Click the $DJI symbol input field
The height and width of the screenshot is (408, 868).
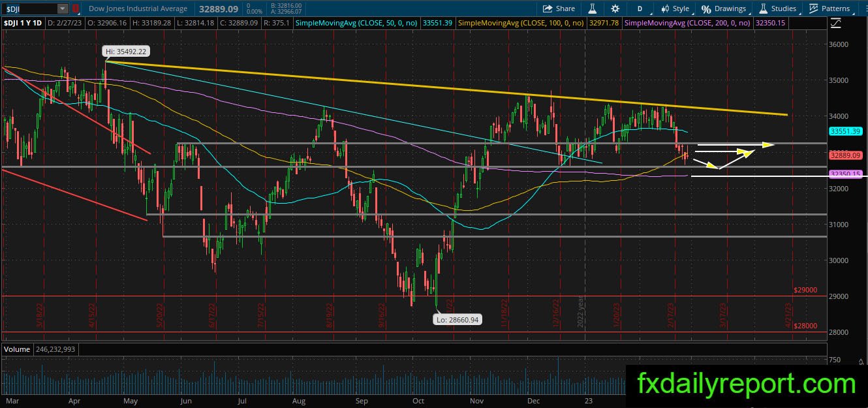(x=29, y=8)
